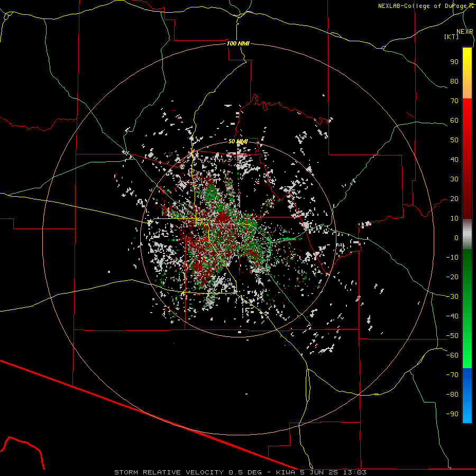Pick the gray zero-velocity segment of the color bar
This screenshot has width=476, height=476.
click(467, 234)
